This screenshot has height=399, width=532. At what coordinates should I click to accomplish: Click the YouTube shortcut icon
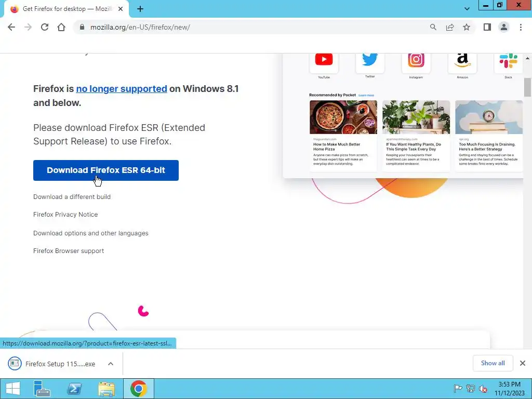click(x=324, y=62)
